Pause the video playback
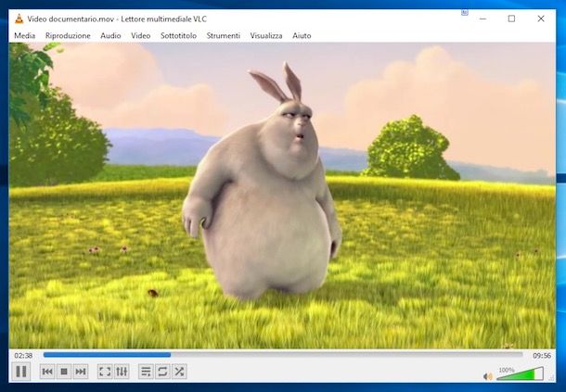566x392 pixels. click(x=21, y=372)
